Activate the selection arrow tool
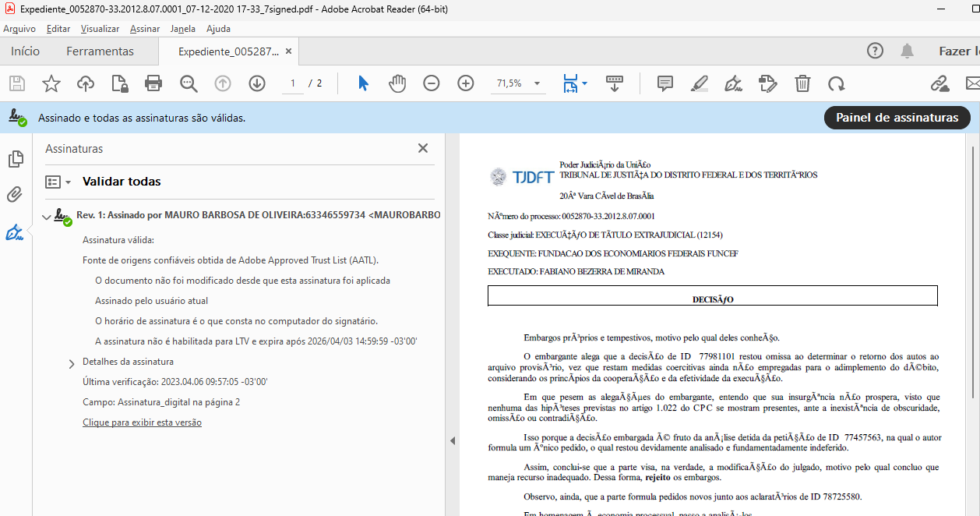980x516 pixels. tap(363, 83)
